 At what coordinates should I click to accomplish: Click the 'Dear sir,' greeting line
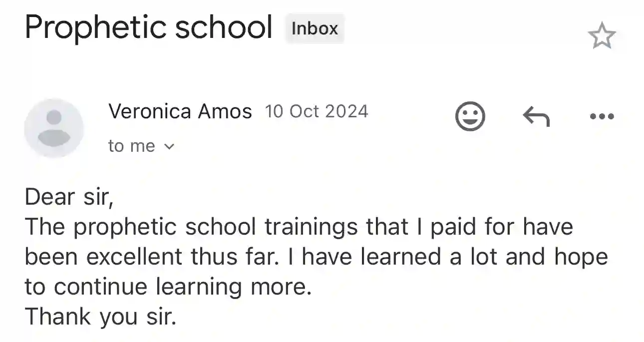coord(69,197)
